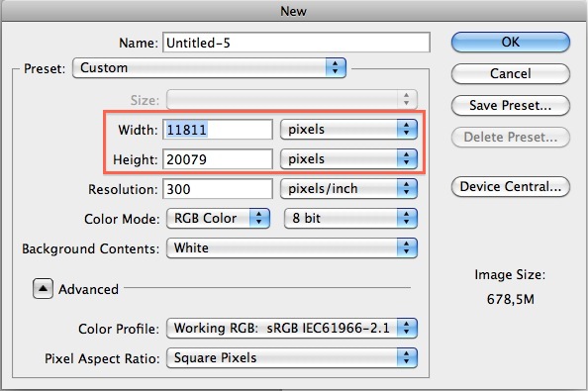Image resolution: width=588 pixels, height=391 pixels.
Task: Click the Pixel Aspect Ratio label
Action: [x=102, y=358]
